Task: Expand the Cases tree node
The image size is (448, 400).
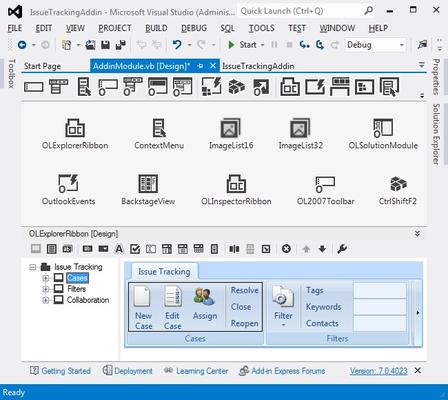Action: [x=46, y=278]
